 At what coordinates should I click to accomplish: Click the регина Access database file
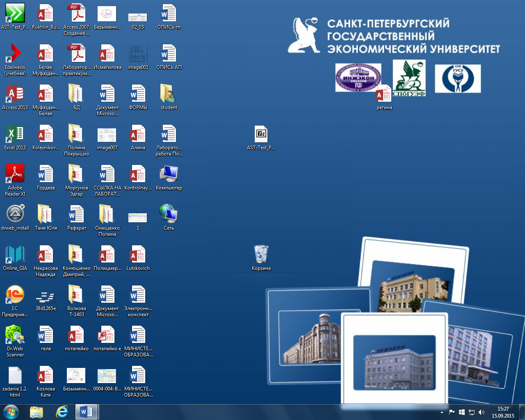pos(384,95)
